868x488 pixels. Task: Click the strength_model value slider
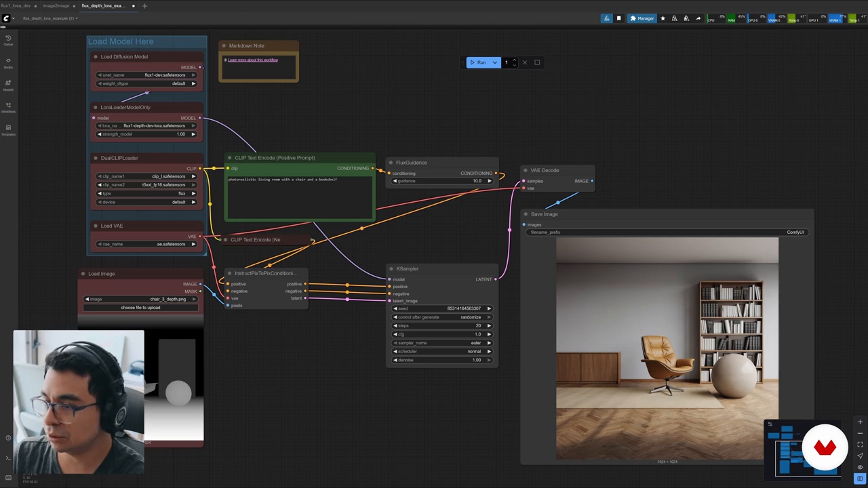click(146, 134)
